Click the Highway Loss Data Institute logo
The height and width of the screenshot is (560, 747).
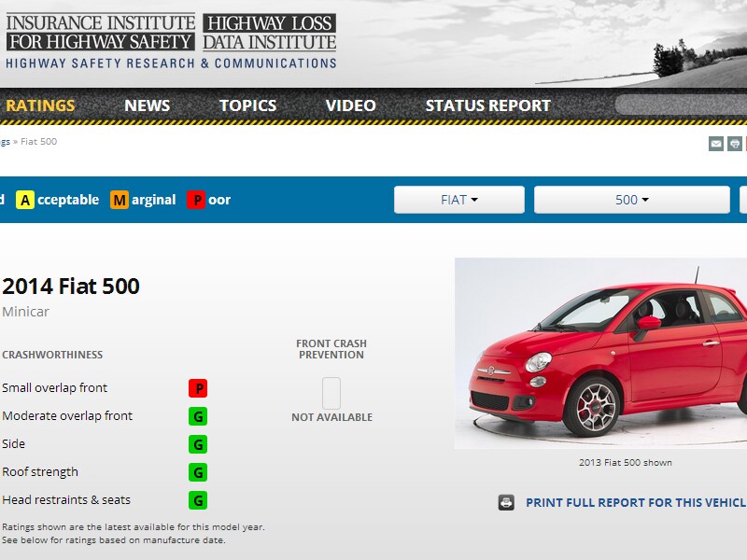click(270, 32)
